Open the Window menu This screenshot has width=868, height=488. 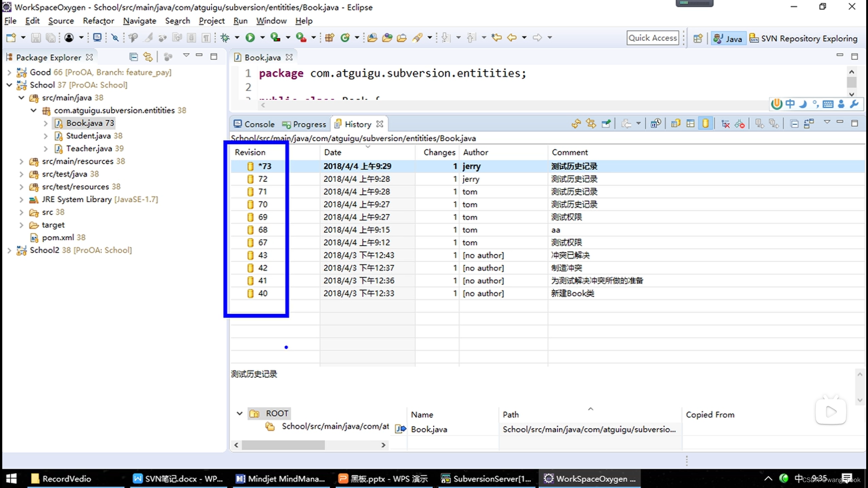pos(271,21)
